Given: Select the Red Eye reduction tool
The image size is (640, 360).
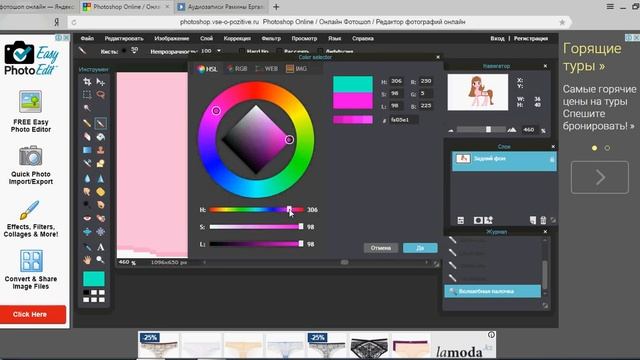Looking at the screenshot, I should point(87,218).
